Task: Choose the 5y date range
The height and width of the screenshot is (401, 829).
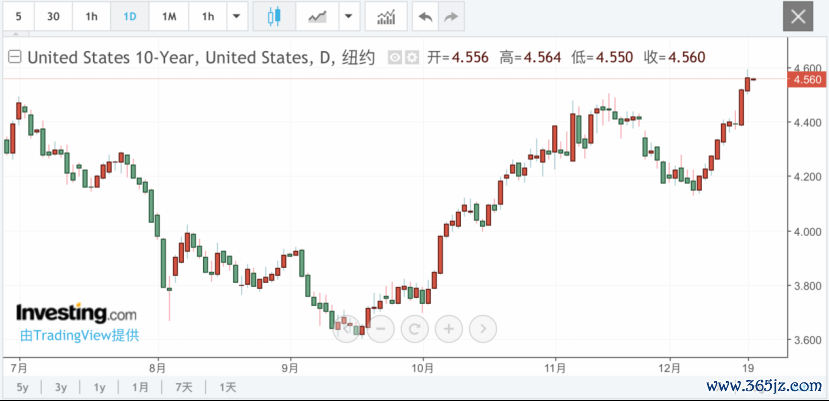Action: 22,388
